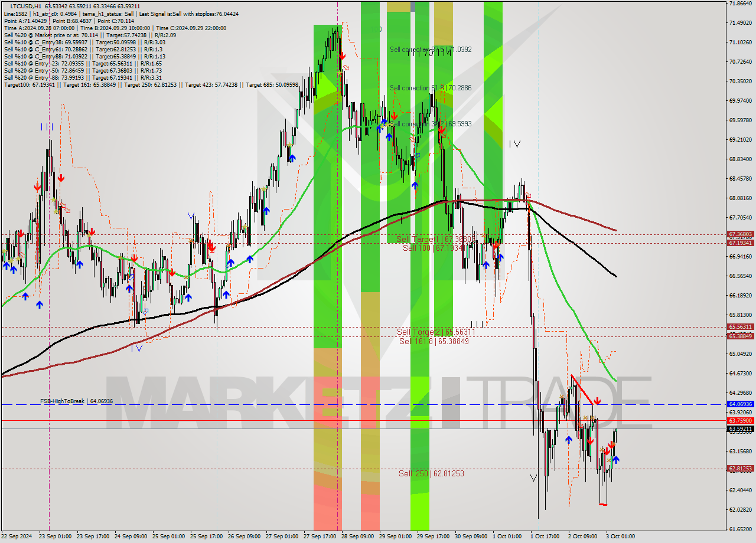Click the '27 Sep 01:00' time label
The height and width of the screenshot is (543, 756).
[x=282, y=537]
